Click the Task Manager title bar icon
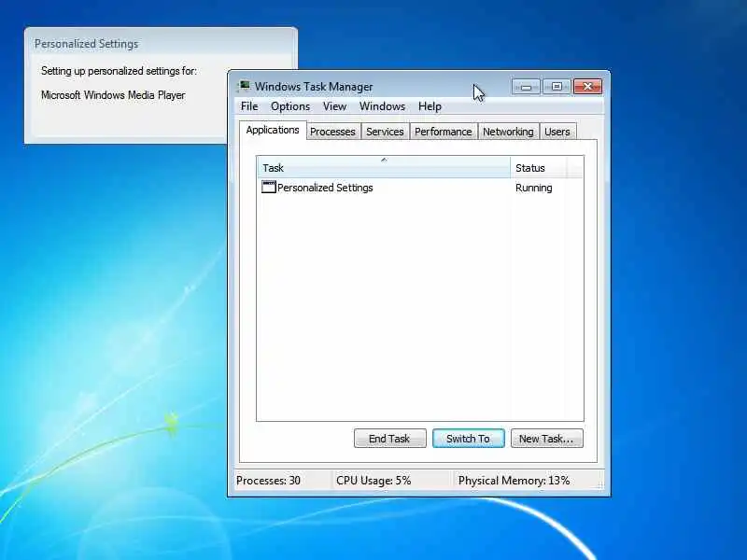Image resolution: width=747 pixels, height=560 pixels. click(245, 86)
